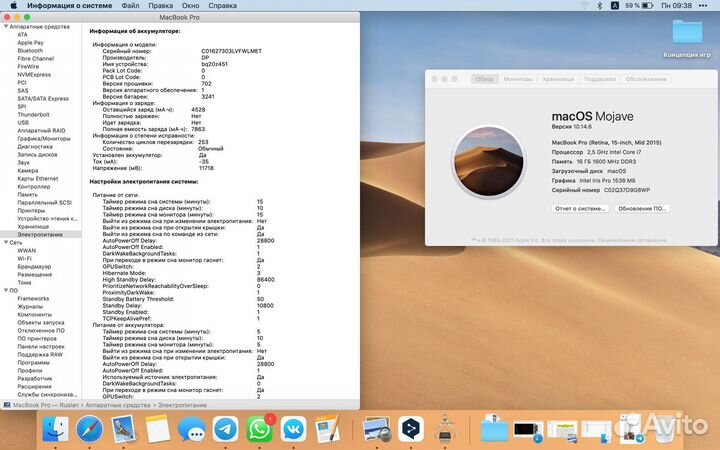Click Количество циклов перезарядки value 253
The image size is (720, 450).
click(x=203, y=142)
